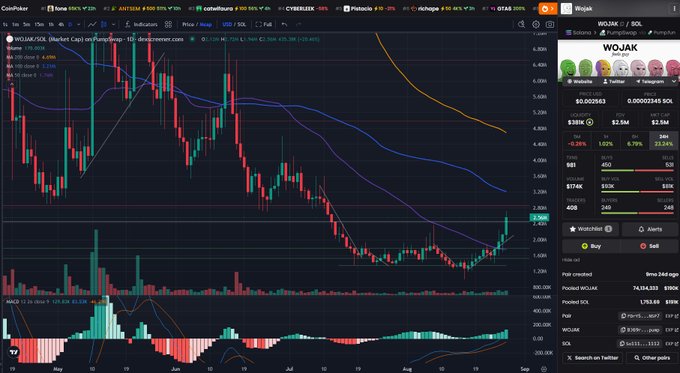
Task: Take chart snapshot with camera icon
Action: tap(550, 25)
